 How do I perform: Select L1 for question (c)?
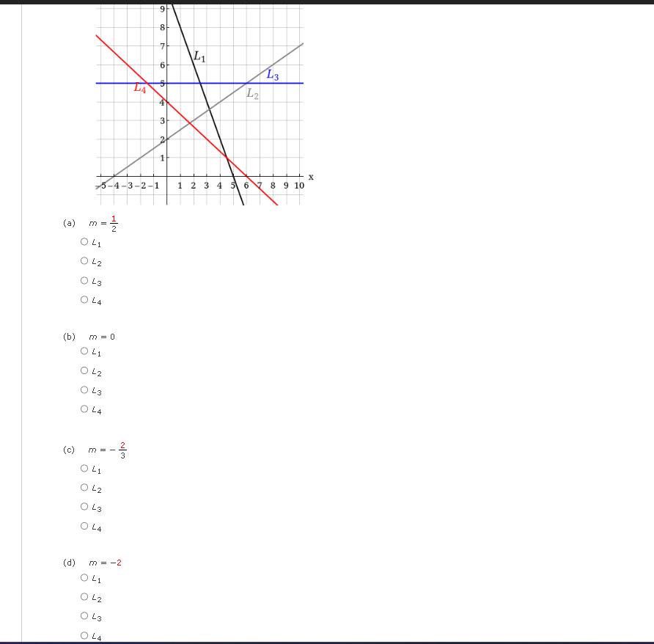pyautogui.click(x=85, y=469)
